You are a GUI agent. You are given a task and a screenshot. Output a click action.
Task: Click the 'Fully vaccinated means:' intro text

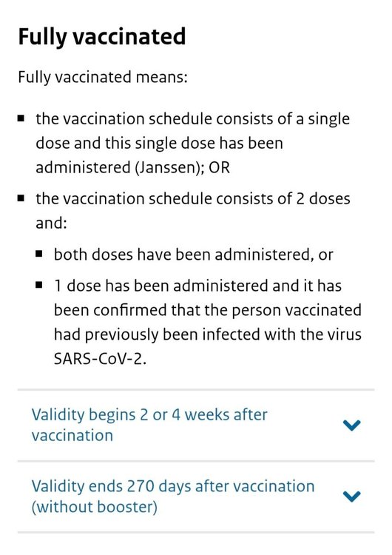coord(103,78)
